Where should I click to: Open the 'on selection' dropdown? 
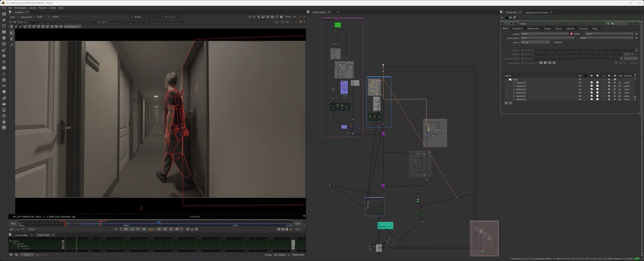click(x=72, y=27)
